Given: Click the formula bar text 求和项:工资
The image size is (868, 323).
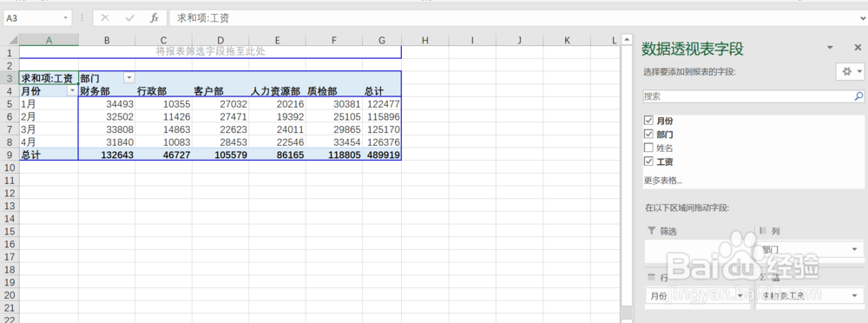Looking at the screenshot, I should coord(203,18).
